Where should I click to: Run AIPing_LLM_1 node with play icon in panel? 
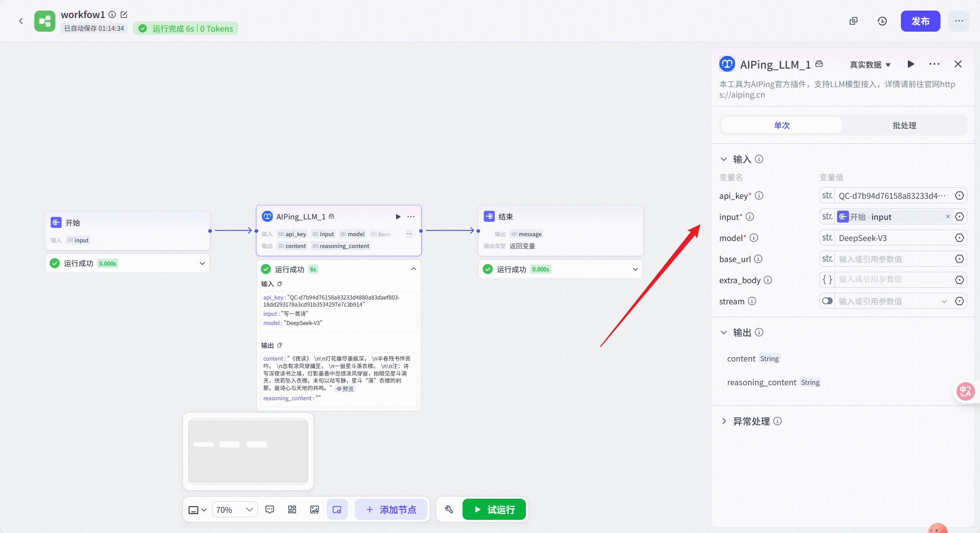911,64
